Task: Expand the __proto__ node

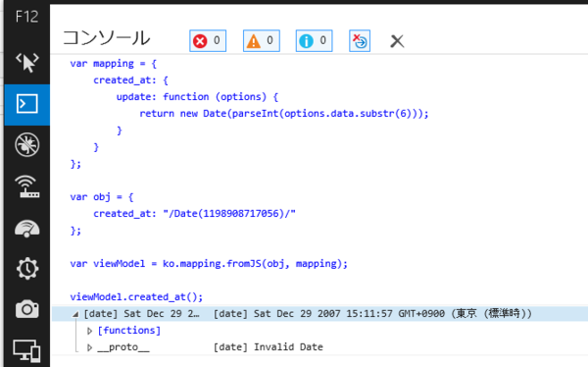Action: point(89,347)
